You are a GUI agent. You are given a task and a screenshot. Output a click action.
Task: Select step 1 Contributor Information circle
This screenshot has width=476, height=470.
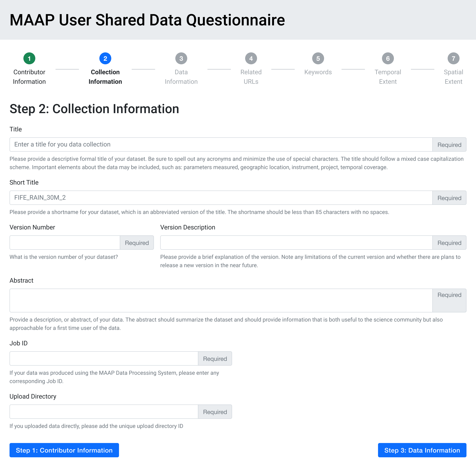point(29,58)
